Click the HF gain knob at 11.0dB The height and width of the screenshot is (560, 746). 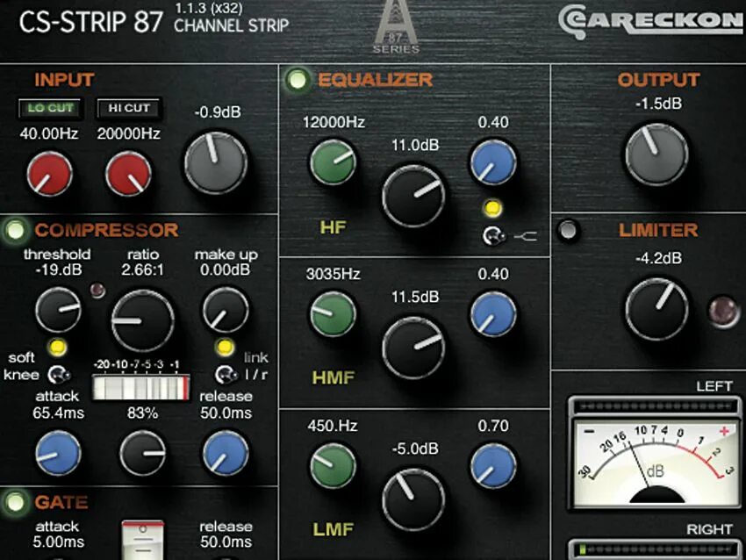point(413,196)
